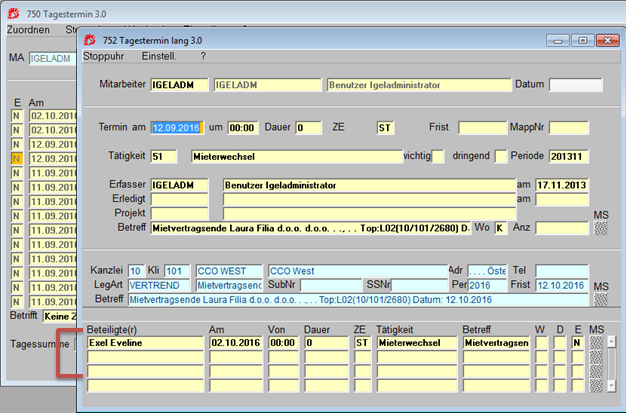Click 750 Tagestermin application logo icon

pyautogui.click(x=13, y=14)
